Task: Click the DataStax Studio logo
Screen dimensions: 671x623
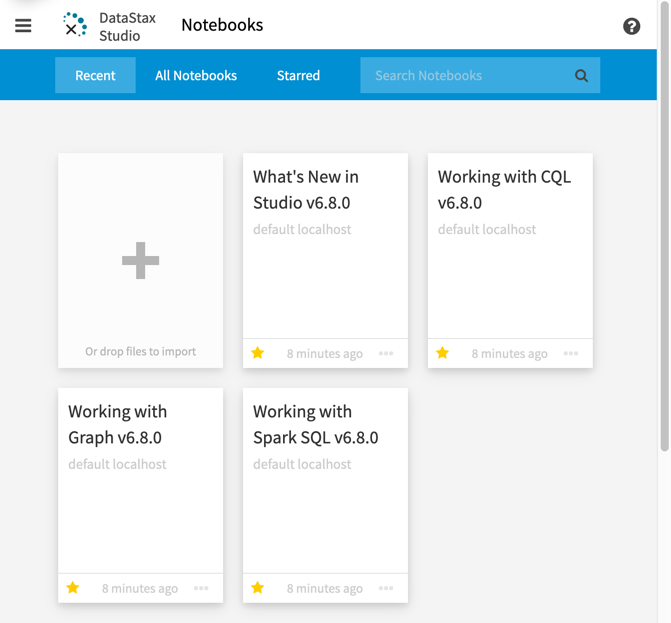Action: pos(75,25)
